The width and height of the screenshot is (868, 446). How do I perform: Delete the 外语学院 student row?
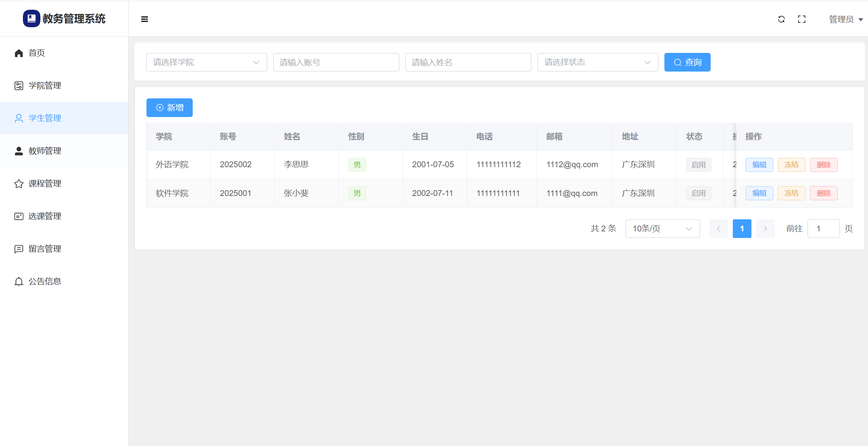823,165
